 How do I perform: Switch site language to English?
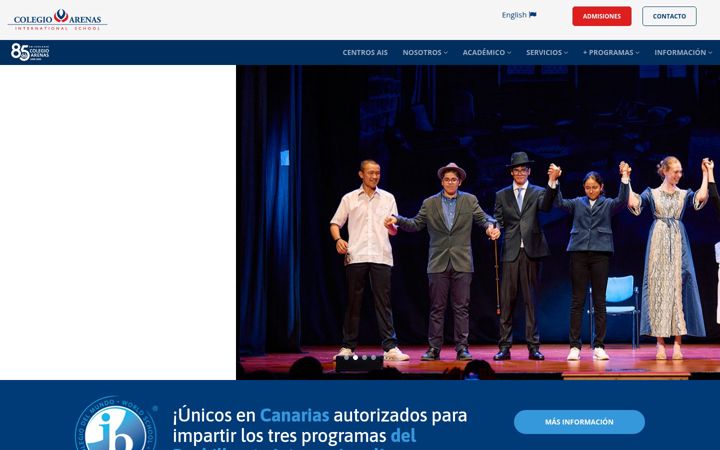519,15
